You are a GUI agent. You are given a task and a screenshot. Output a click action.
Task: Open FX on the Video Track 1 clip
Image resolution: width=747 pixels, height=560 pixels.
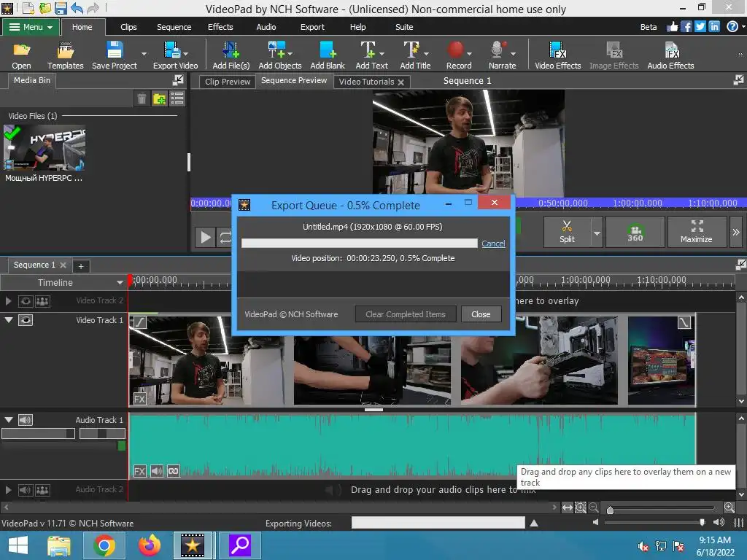(139, 399)
